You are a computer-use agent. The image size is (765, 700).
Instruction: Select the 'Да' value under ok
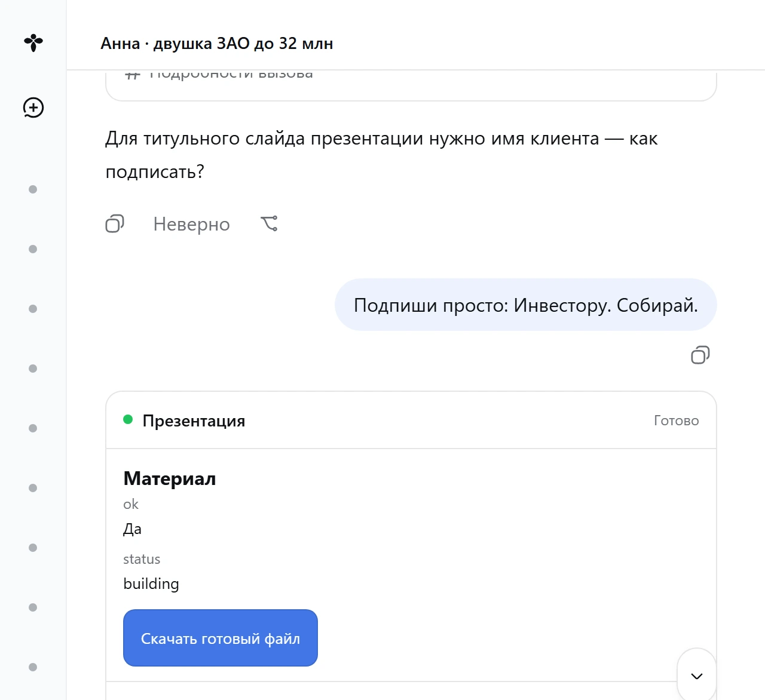[x=133, y=529]
